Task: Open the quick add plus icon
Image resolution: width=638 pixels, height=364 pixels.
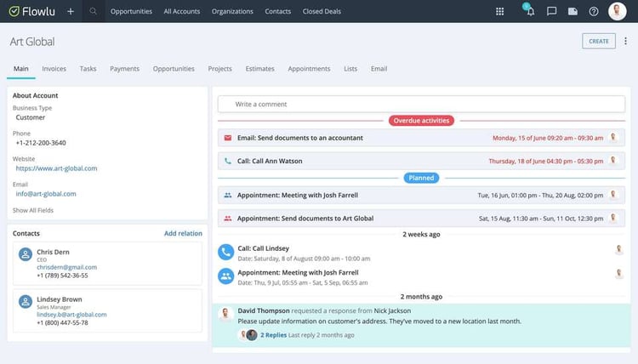Action: click(x=71, y=11)
